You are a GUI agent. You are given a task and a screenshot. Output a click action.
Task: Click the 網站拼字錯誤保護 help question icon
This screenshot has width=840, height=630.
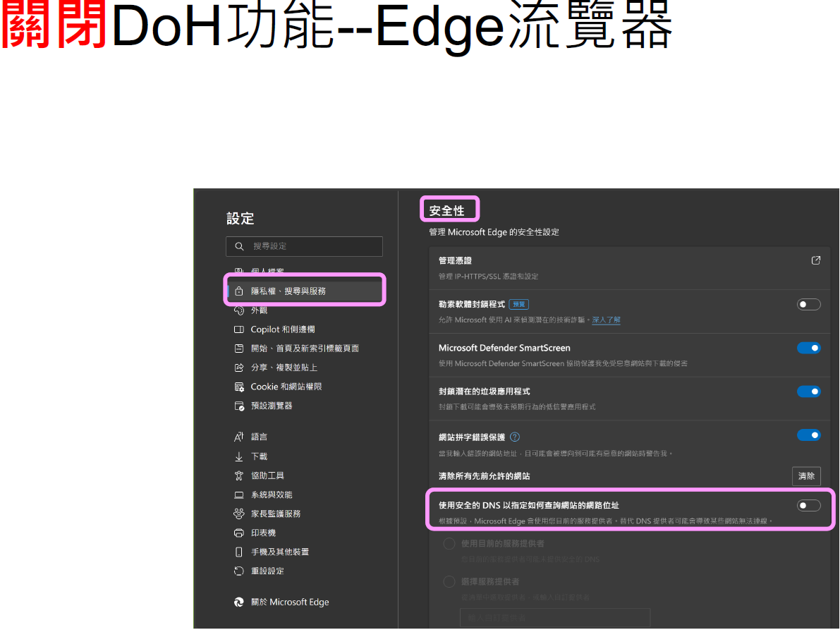[515, 437]
